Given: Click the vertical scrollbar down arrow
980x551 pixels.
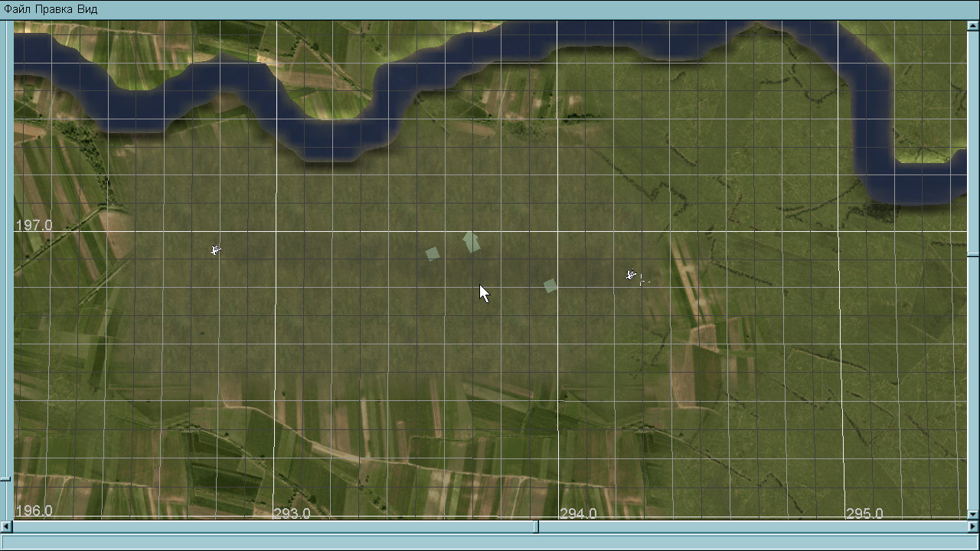Looking at the screenshot, I should (x=973, y=514).
